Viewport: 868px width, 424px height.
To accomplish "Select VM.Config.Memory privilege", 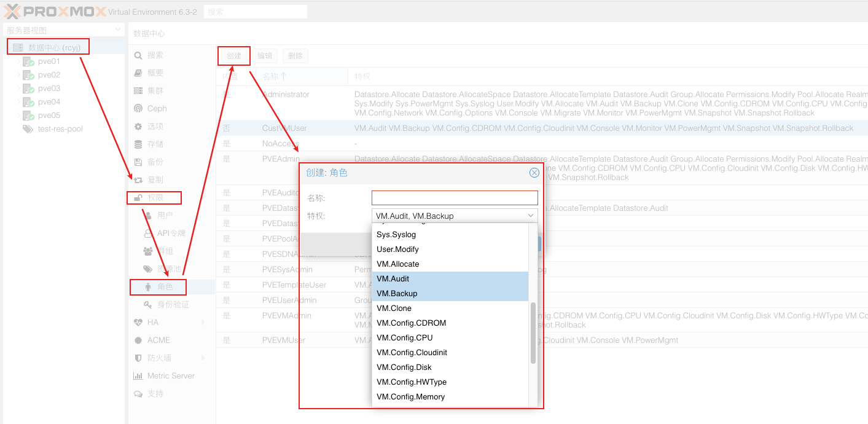I will pos(451,397).
